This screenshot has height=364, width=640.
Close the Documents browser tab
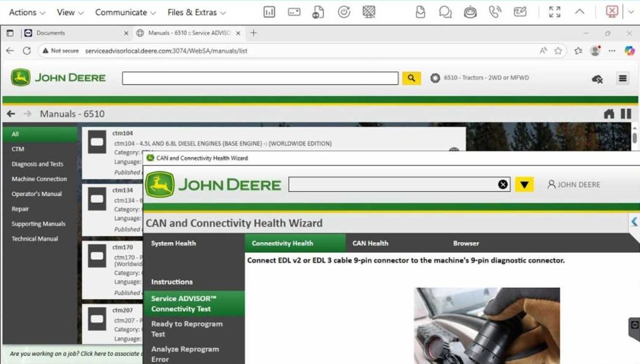pos(126,33)
